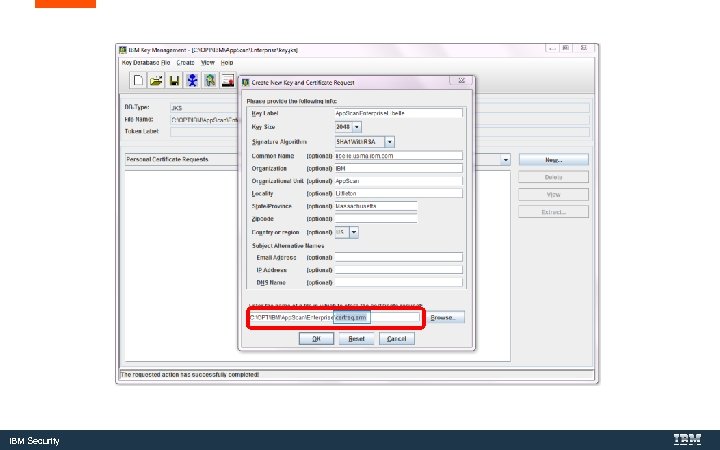This screenshot has height=450, width=720.
Task: Click the Locality input field
Action: 399,193
